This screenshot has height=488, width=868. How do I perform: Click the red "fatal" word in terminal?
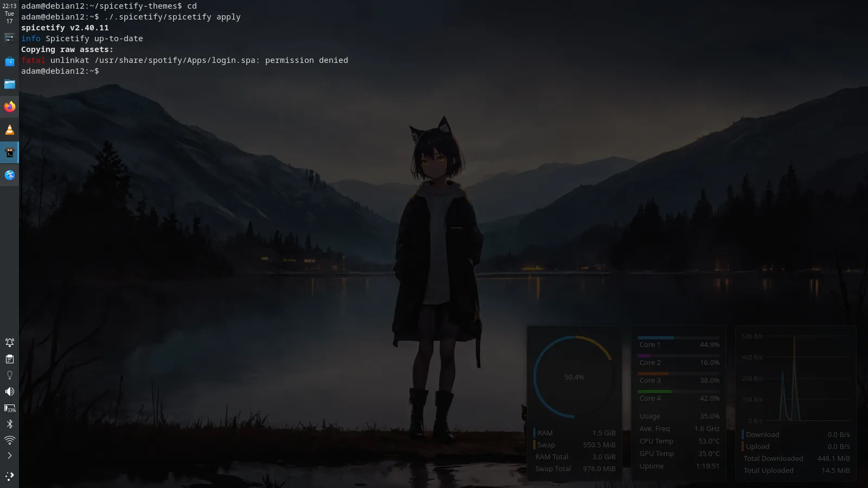(x=33, y=60)
